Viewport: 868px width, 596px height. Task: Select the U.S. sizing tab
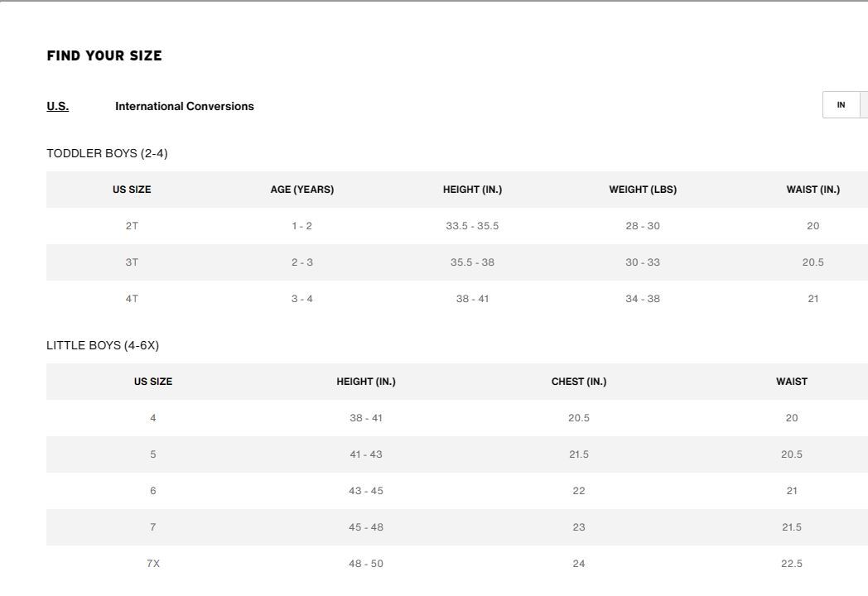pos(58,106)
